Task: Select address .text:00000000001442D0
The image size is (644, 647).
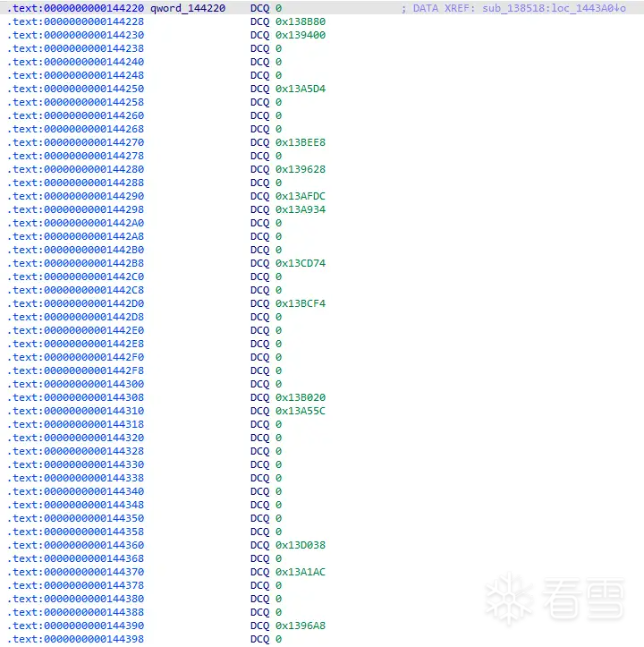Action: click(x=75, y=303)
